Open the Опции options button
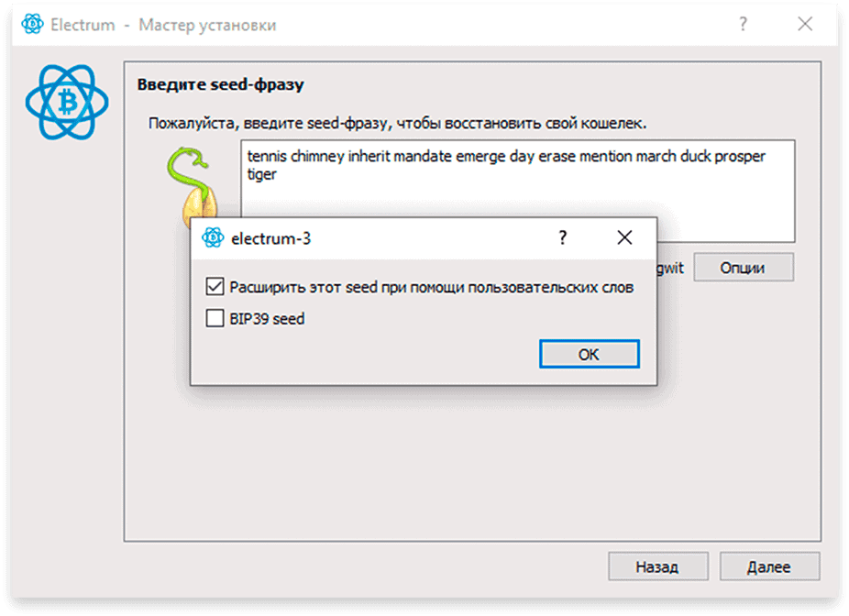Viewport: 849px width, 616px height. (x=743, y=268)
